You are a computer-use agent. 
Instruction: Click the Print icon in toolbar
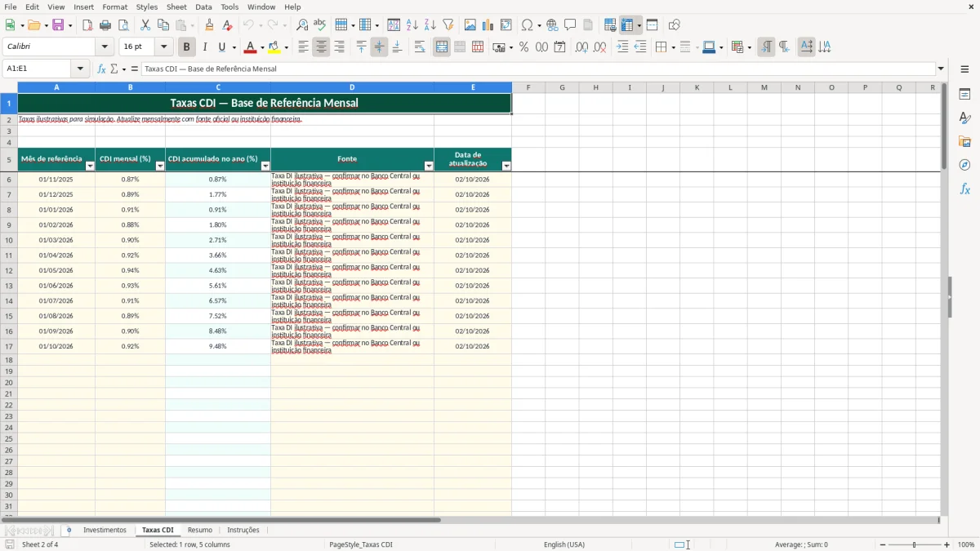[x=105, y=25]
